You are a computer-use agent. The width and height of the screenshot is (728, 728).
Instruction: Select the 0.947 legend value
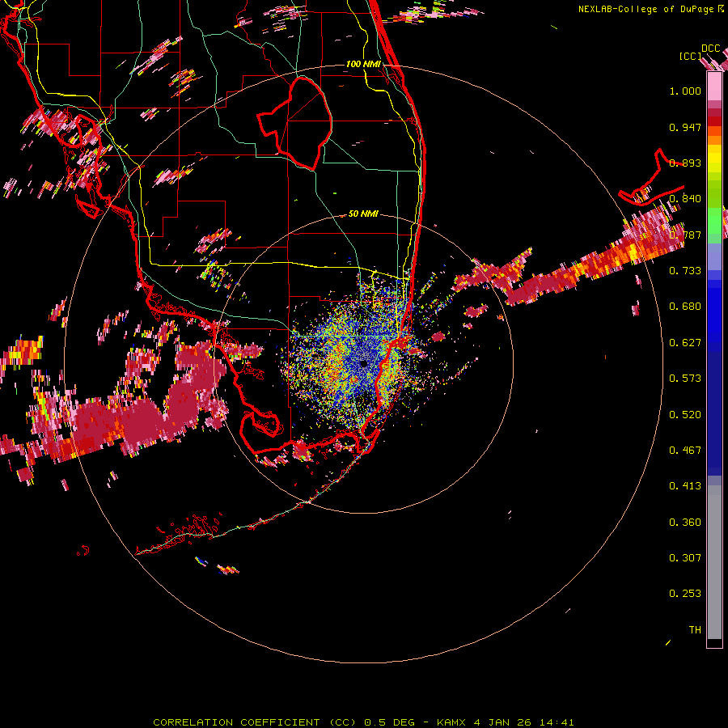point(685,127)
